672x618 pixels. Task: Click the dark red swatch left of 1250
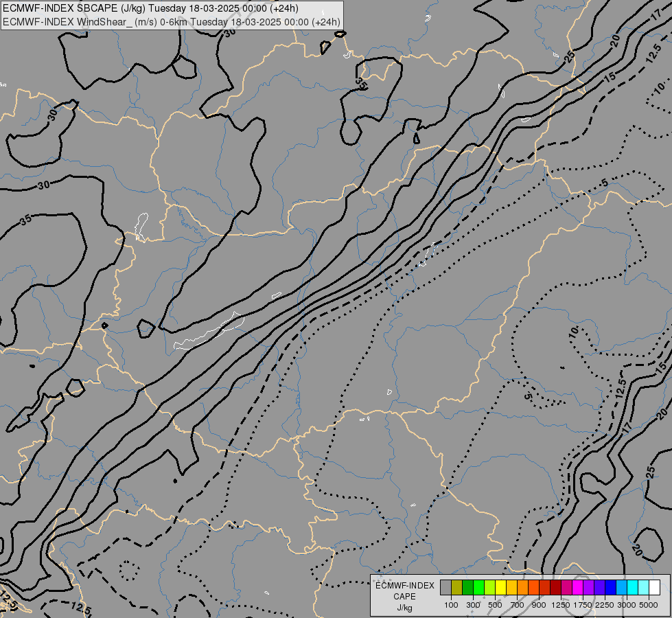click(556, 587)
